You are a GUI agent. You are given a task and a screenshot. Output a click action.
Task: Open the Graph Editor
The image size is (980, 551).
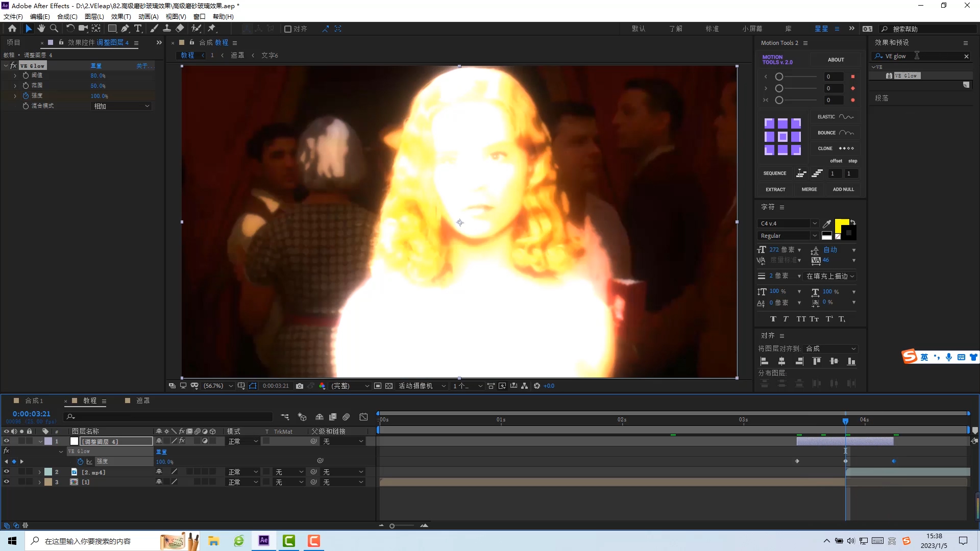coord(363,417)
